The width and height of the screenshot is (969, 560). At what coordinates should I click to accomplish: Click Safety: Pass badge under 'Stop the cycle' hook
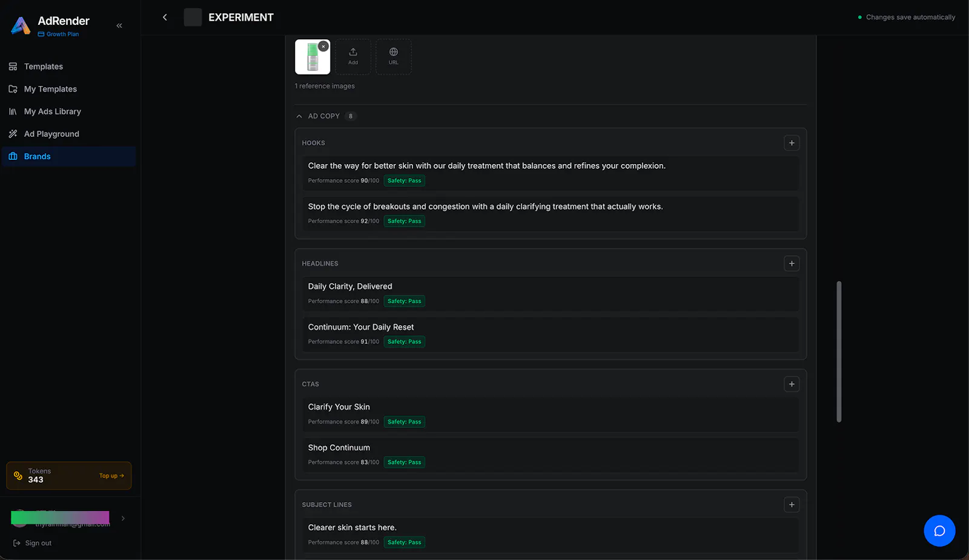coord(405,221)
